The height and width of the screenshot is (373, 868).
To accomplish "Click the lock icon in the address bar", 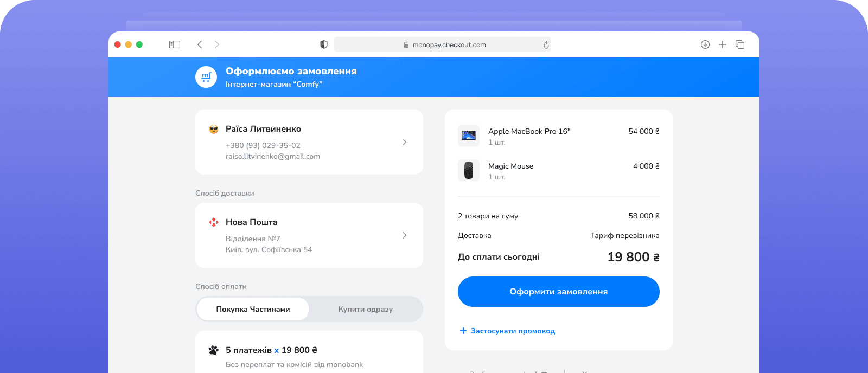I will [x=406, y=45].
